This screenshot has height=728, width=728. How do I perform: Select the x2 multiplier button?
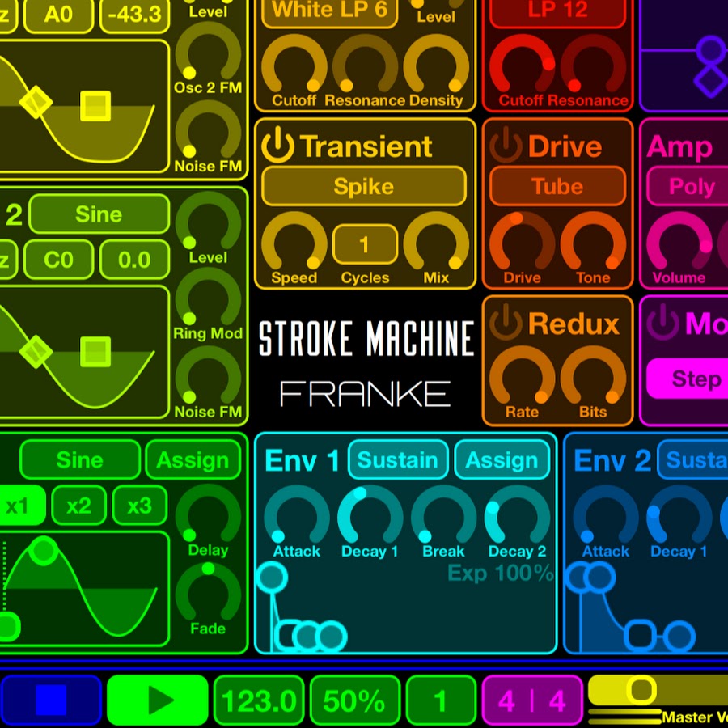click(78, 506)
